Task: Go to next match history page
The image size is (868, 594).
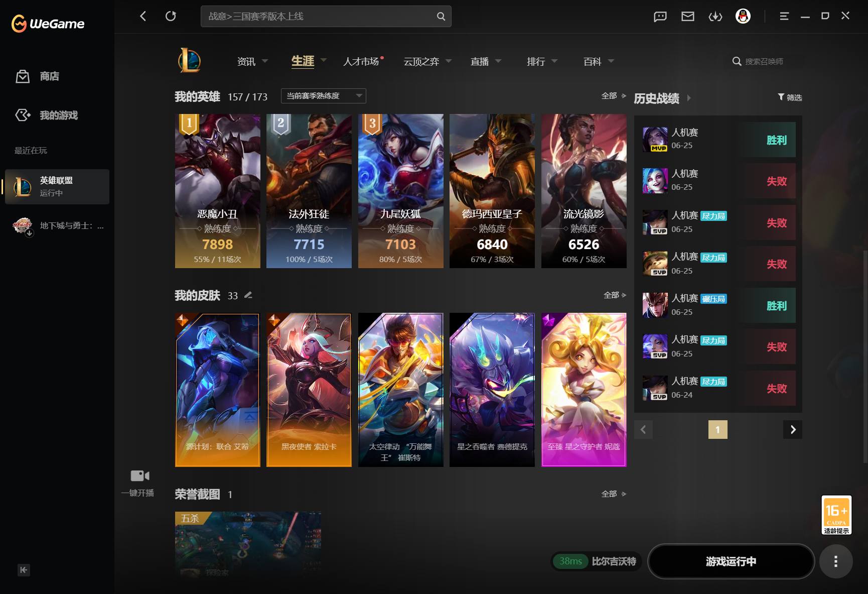Action: click(793, 429)
